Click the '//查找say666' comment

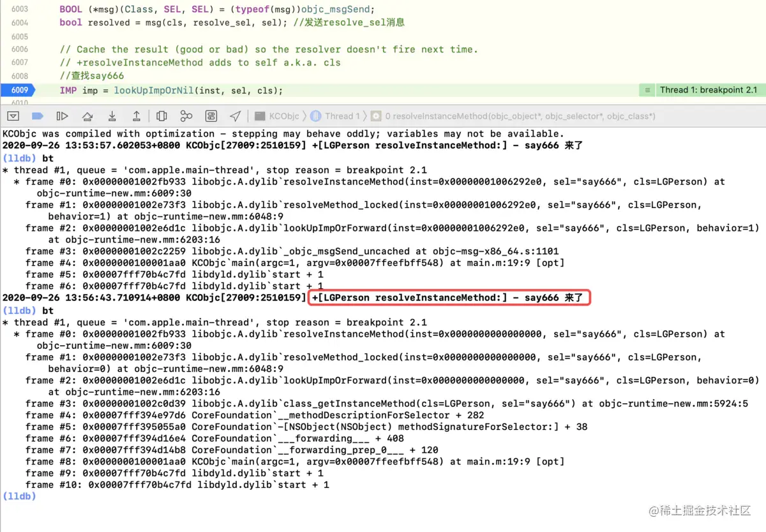tap(92, 76)
